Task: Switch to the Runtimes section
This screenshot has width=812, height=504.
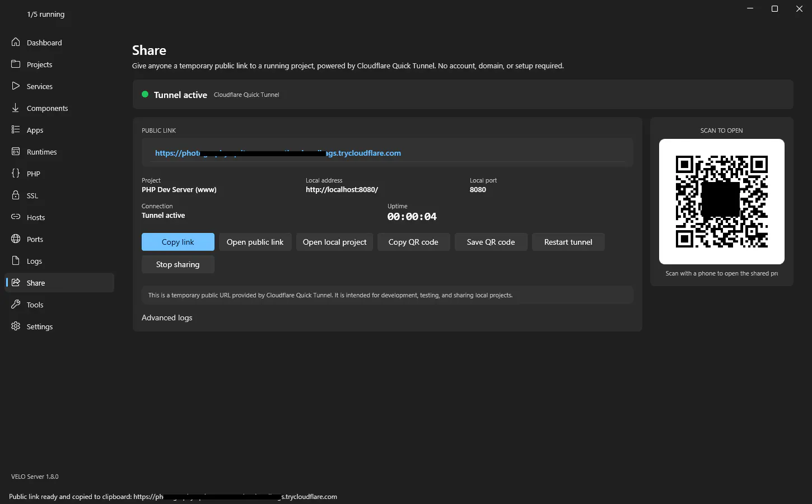Action: pyautogui.click(x=59, y=152)
